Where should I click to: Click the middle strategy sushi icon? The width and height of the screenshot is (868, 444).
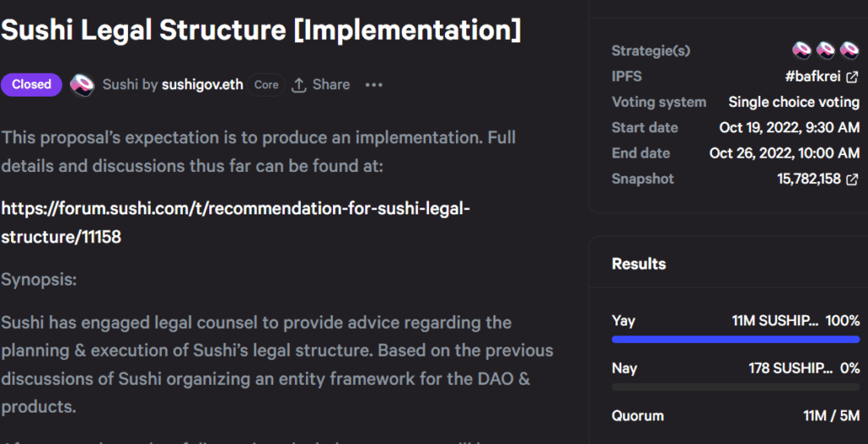click(x=826, y=50)
